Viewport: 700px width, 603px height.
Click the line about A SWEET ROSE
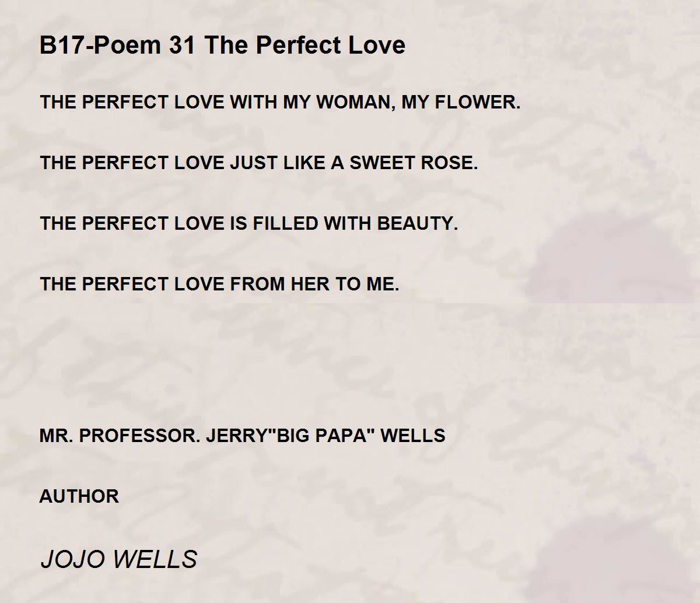tap(259, 163)
